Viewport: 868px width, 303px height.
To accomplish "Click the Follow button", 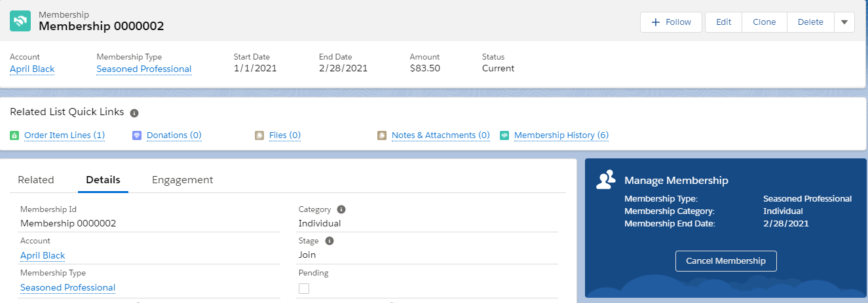I will pos(671,22).
